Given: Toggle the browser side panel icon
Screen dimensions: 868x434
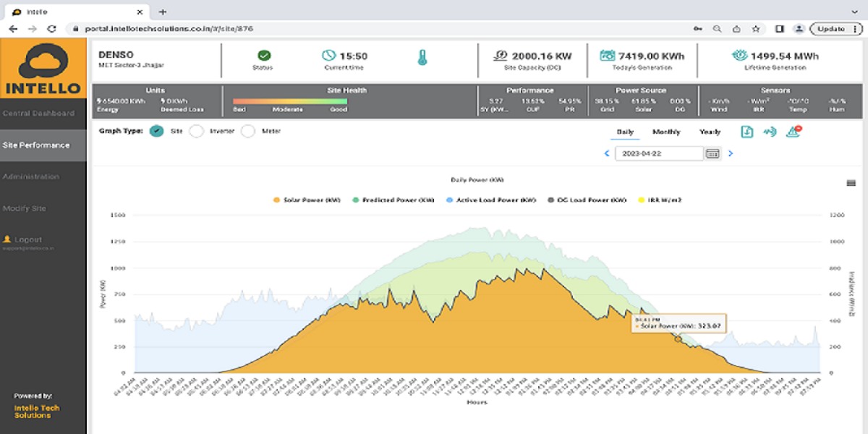Looking at the screenshot, I should click(x=780, y=29).
